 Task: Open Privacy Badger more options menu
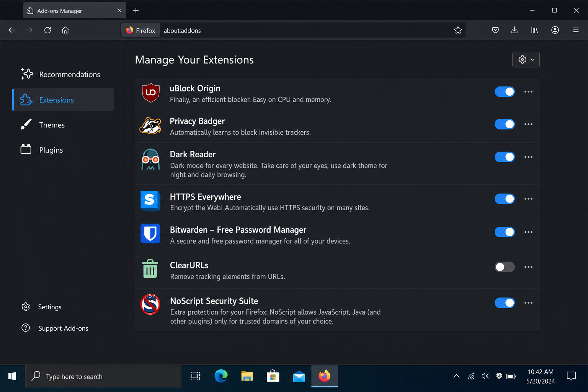528,124
